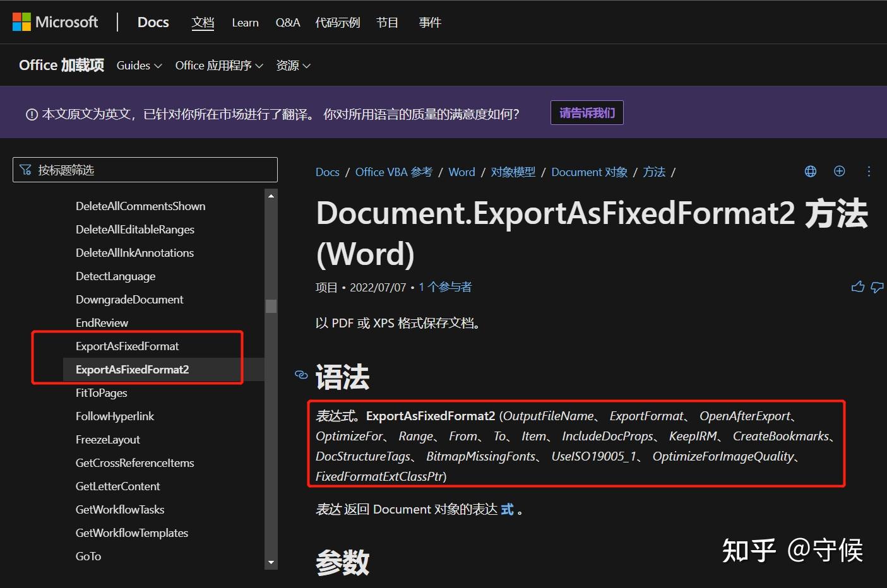The width and height of the screenshot is (887, 588).
Task: Open the 代码示例 navigation item
Action: [337, 22]
